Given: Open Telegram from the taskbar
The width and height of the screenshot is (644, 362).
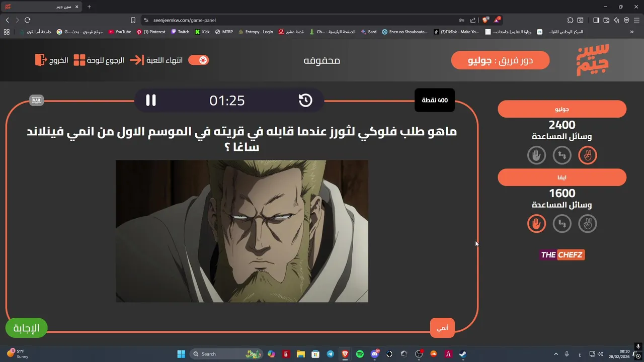Looking at the screenshot, I should point(330,354).
